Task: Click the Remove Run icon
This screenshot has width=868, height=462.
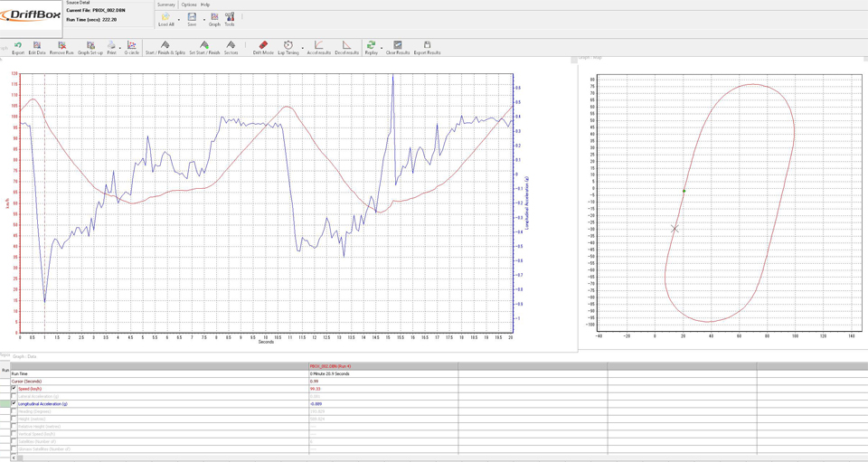Action: (x=61, y=47)
